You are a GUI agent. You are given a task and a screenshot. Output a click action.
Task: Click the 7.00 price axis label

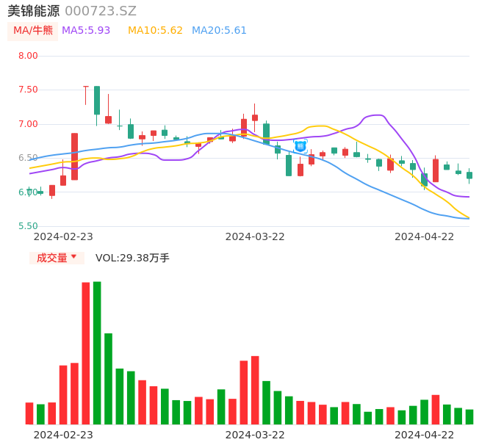click(x=28, y=124)
